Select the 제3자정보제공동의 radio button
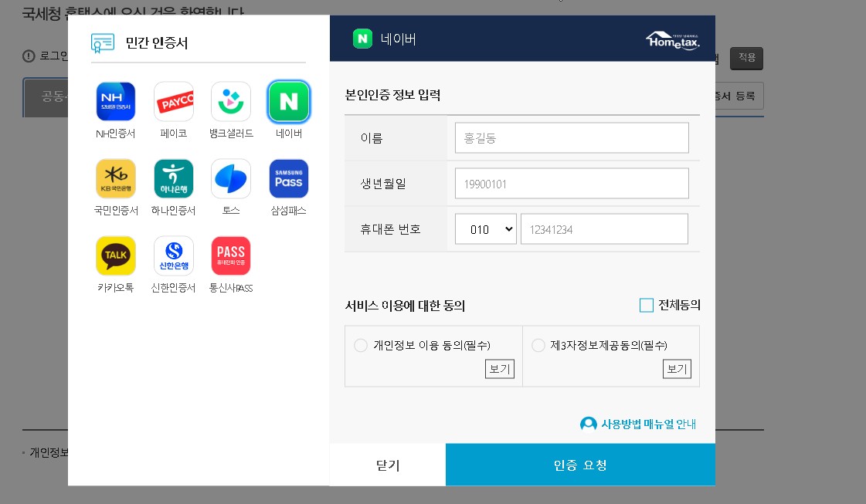The image size is (866, 504). coord(538,345)
